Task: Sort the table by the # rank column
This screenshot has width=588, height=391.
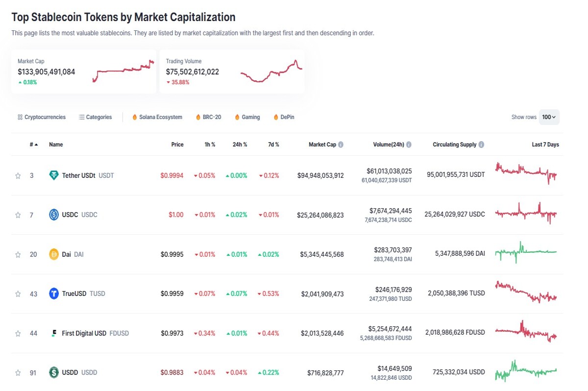Action: coord(34,145)
